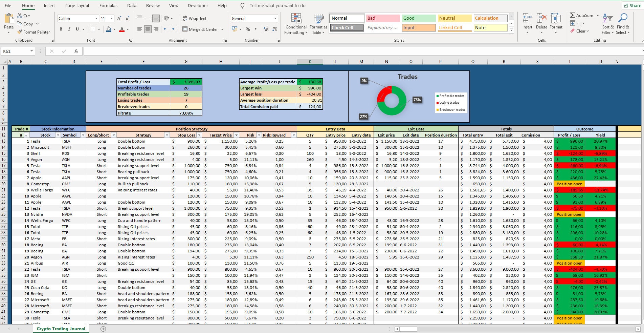Click the Merge & Center icon
This screenshot has height=333, width=644.
(201, 29)
